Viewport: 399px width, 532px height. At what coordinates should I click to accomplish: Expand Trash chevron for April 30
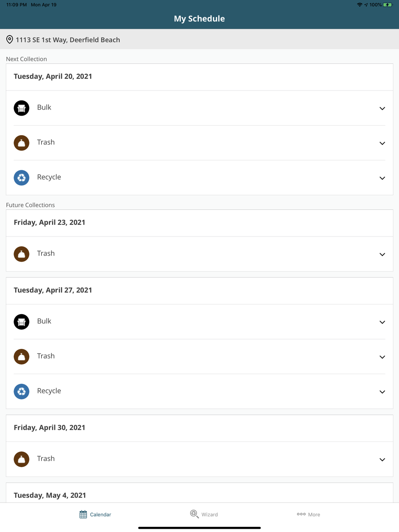pos(382,460)
